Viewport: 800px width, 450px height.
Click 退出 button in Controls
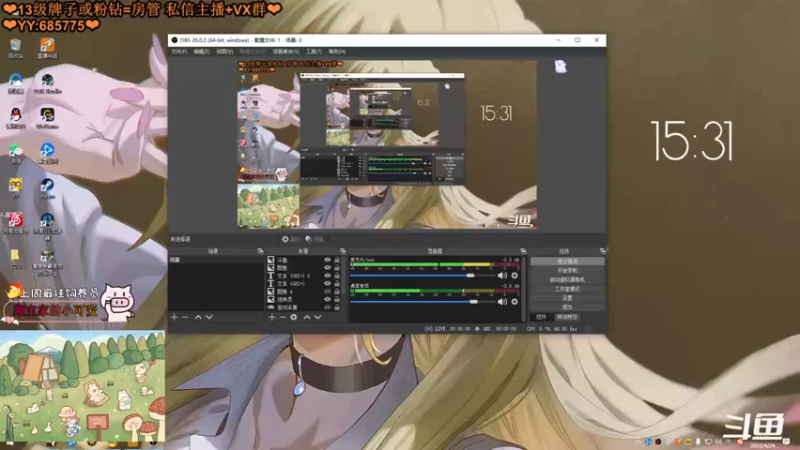567,307
